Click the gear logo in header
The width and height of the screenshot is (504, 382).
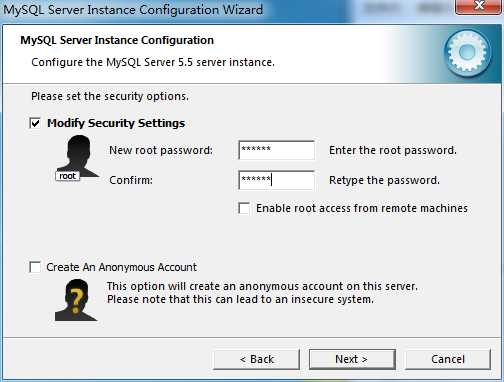(x=467, y=53)
